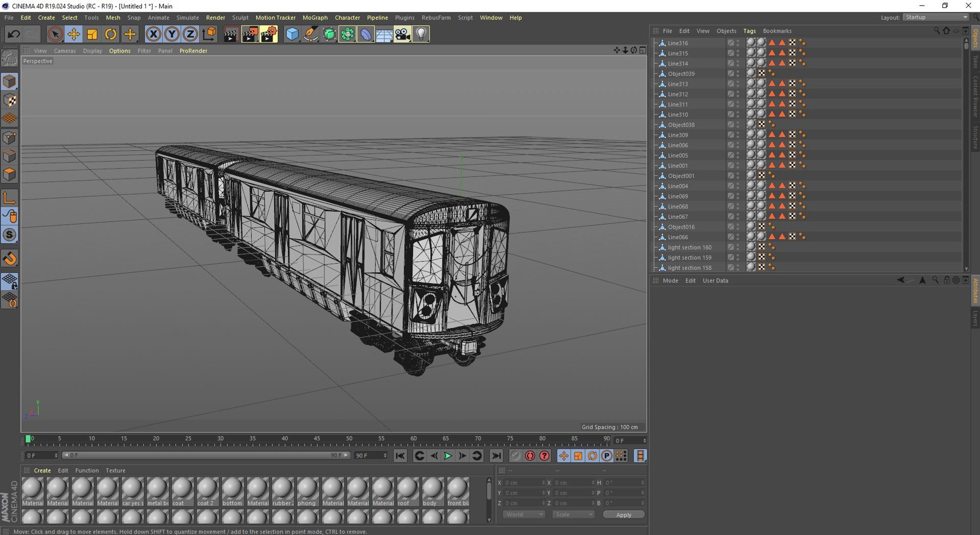Image resolution: width=980 pixels, height=535 pixels.
Task: Open the spline Pen tool
Action: [310, 34]
